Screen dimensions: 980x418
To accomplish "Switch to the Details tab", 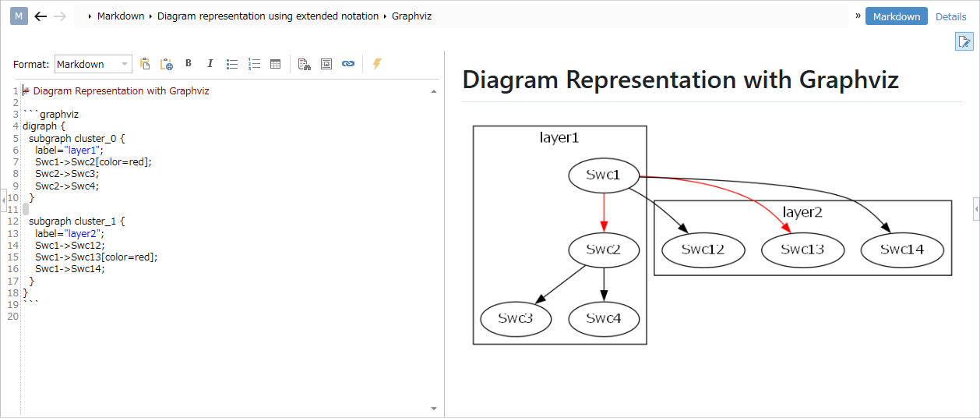I will (x=950, y=16).
